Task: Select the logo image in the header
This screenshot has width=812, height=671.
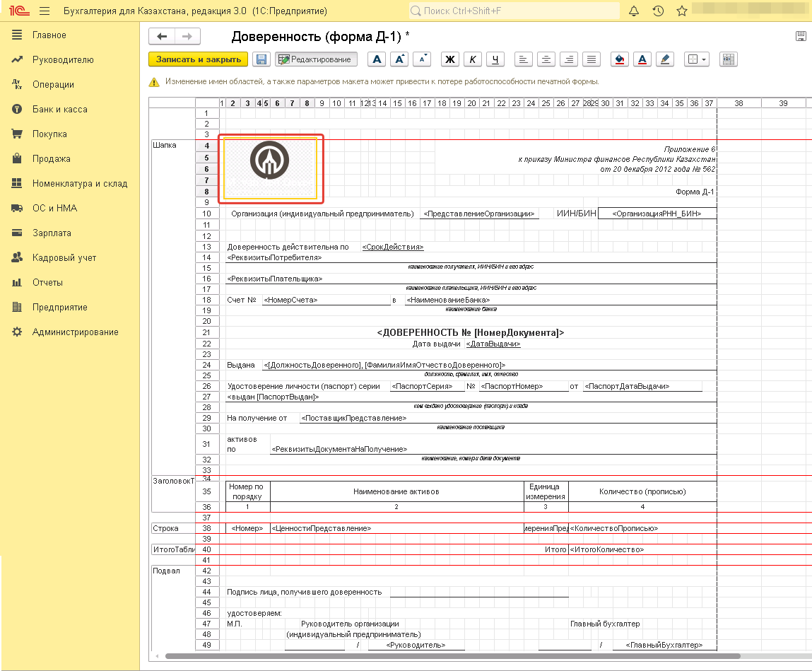Action: [x=270, y=168]
